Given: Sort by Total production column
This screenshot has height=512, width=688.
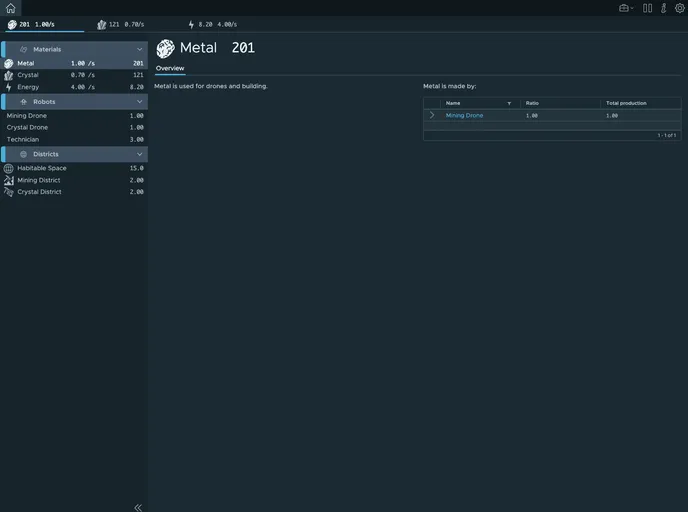Looking at the screenshot, I should tap(626, 103).
